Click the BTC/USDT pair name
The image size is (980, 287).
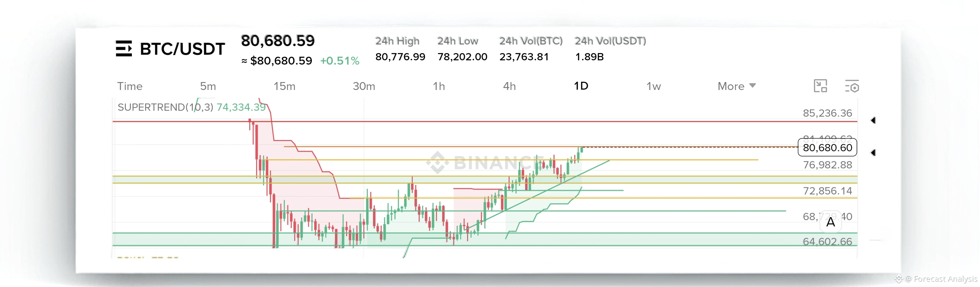(183, 49)
